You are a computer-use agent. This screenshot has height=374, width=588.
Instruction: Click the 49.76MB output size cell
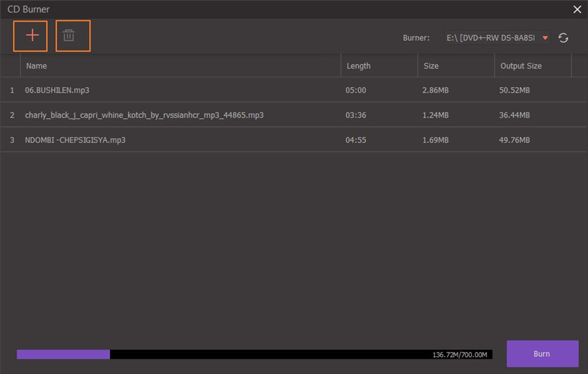[514, 140]
